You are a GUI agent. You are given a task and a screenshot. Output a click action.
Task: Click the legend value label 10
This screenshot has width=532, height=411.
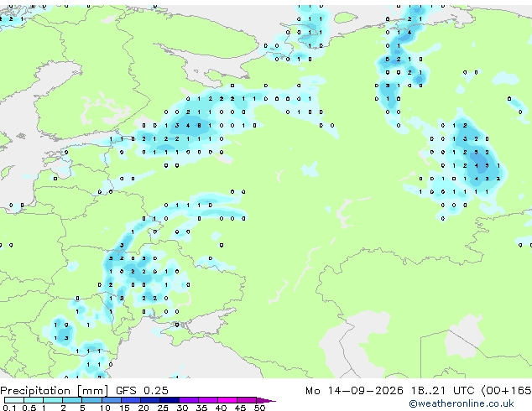pyautogui.click(x=105, y=408)
